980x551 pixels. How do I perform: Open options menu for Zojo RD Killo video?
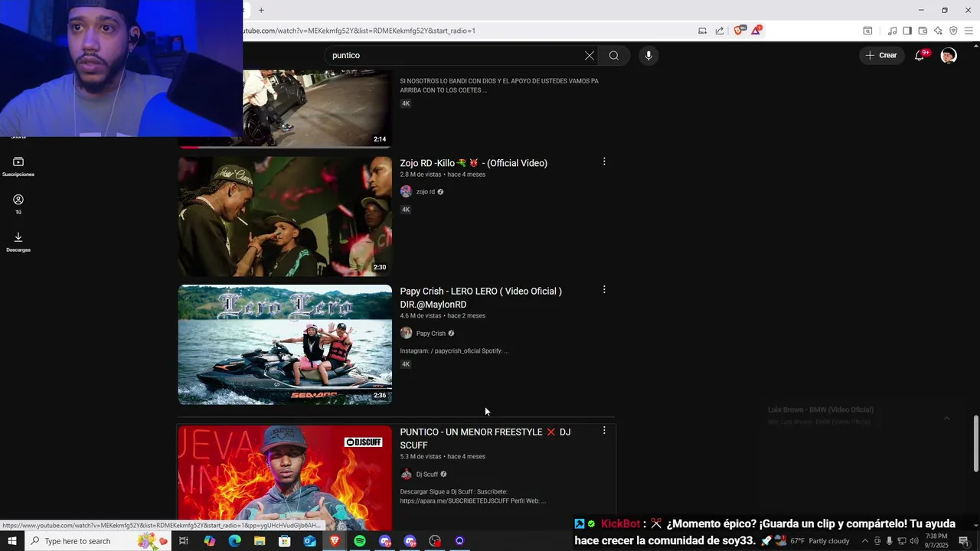604,161
